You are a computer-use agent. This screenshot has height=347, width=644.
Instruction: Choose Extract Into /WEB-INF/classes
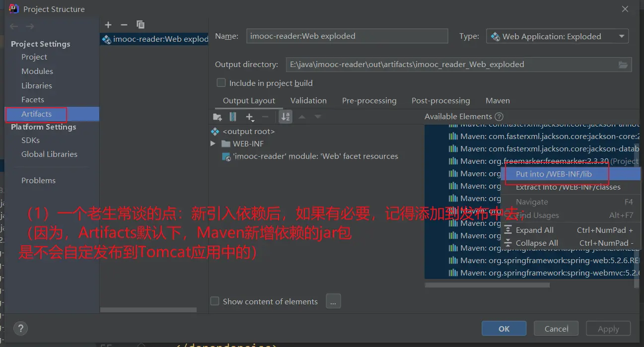(x=571, y=187)
